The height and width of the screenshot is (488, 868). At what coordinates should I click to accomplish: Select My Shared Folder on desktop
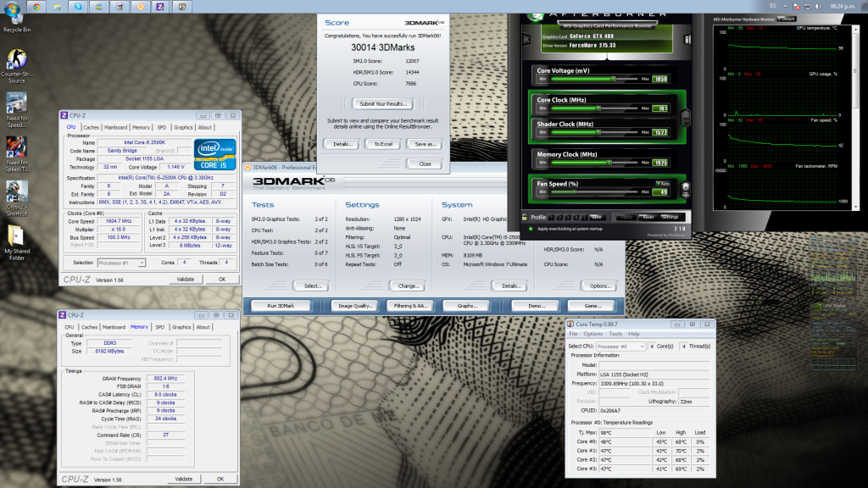click(17, 242)
